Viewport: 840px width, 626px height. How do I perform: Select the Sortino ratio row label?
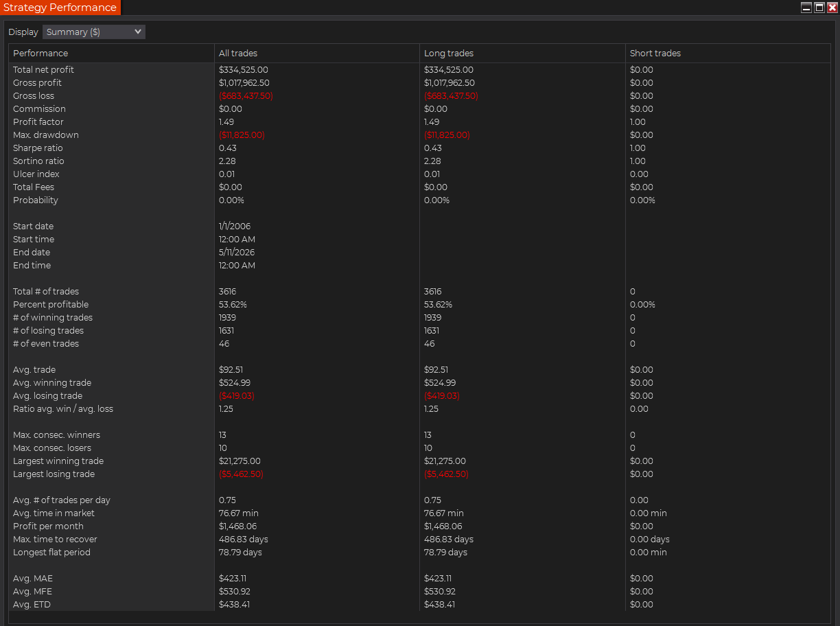tap(38, 161)
